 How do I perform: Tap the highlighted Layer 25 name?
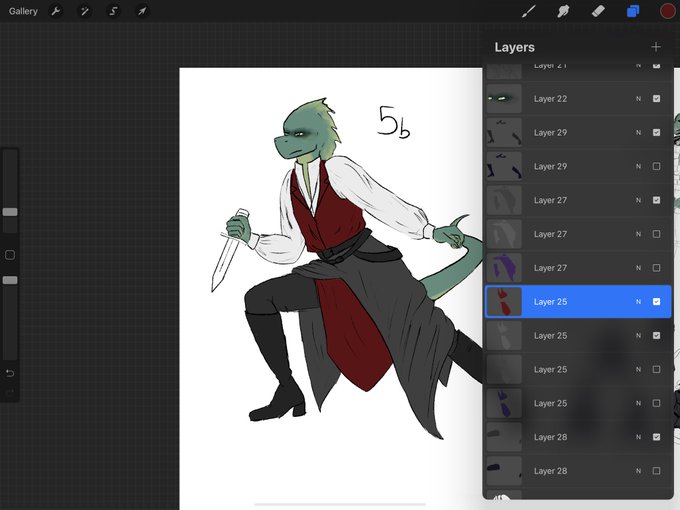550,302
